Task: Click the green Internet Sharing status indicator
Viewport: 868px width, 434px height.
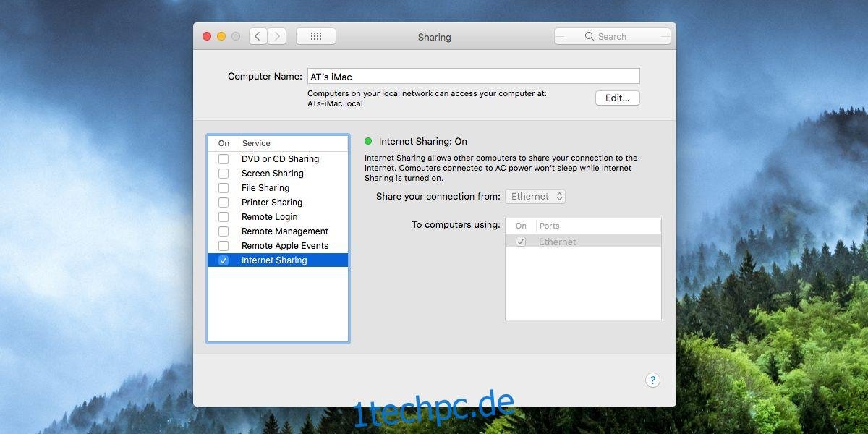Action: 368,142
